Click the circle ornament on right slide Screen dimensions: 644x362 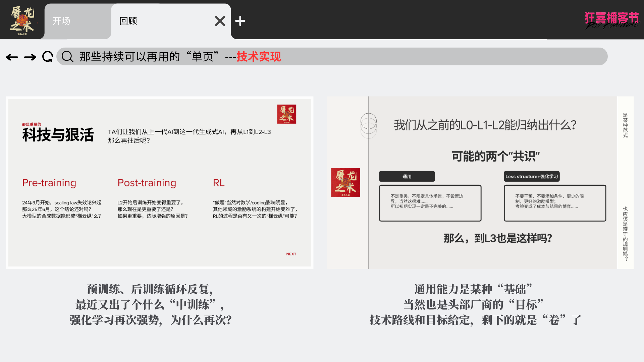pyautogui.click(x=368, y=125)
